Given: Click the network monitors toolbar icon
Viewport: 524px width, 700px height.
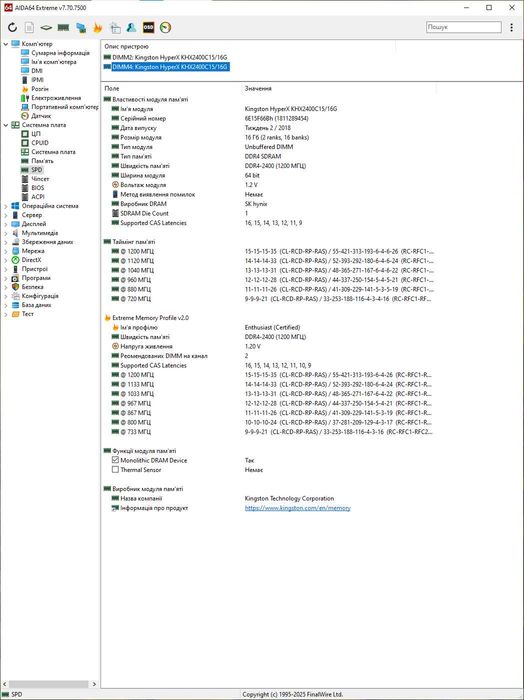Looking at the screenshot, I should (81, 28).
